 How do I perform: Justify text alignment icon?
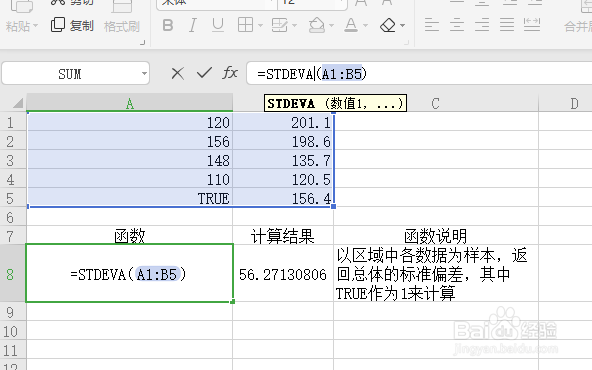coord(507,25)
